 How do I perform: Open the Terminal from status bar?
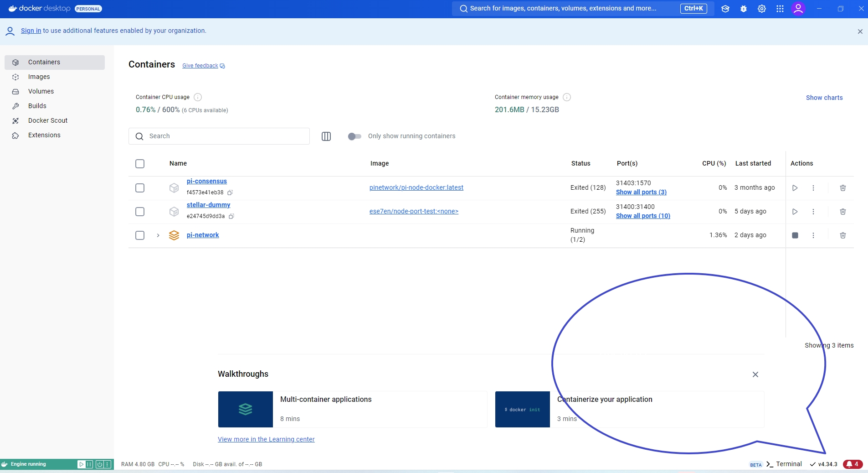(784, 464)
